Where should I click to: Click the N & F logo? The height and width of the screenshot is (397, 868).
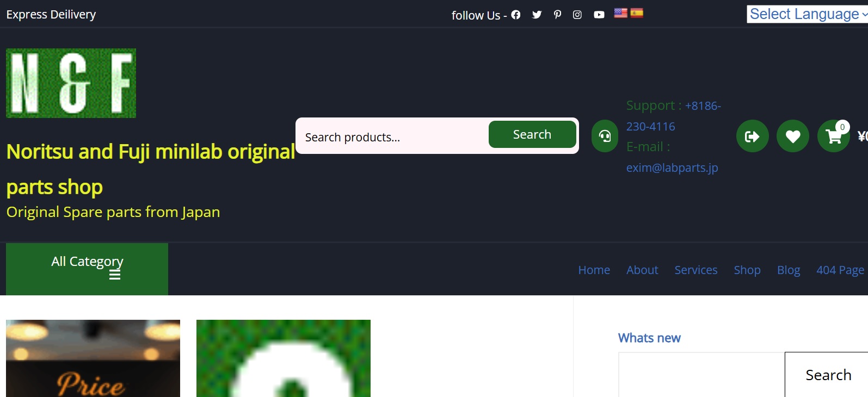(71, 83)
